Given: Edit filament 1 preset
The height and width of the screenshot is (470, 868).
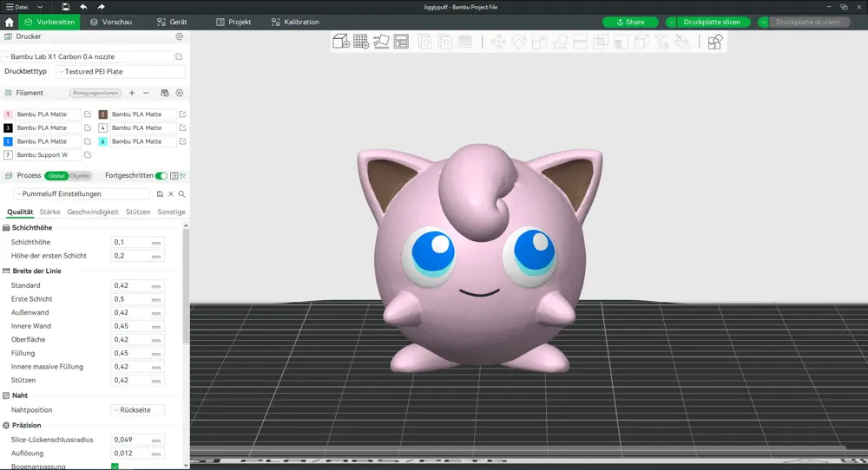Looking at the screenshot, I should point(88,114).
